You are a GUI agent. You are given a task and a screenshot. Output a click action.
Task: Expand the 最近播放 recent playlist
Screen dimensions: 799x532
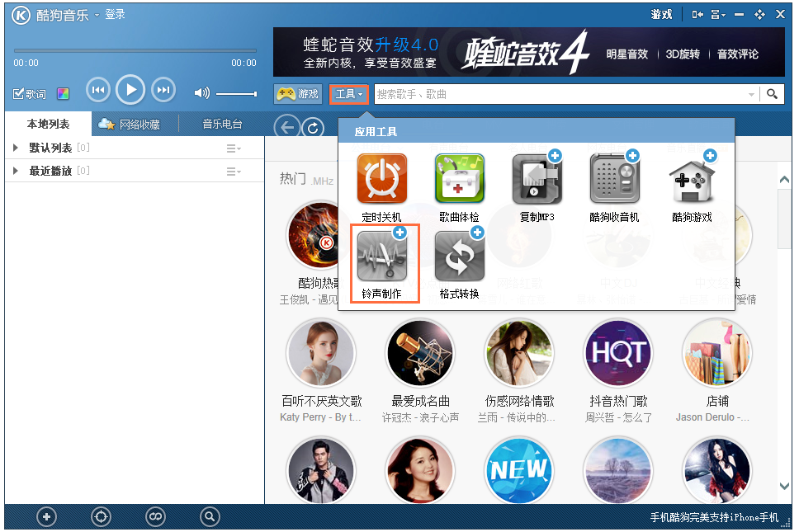coord(15,171)
